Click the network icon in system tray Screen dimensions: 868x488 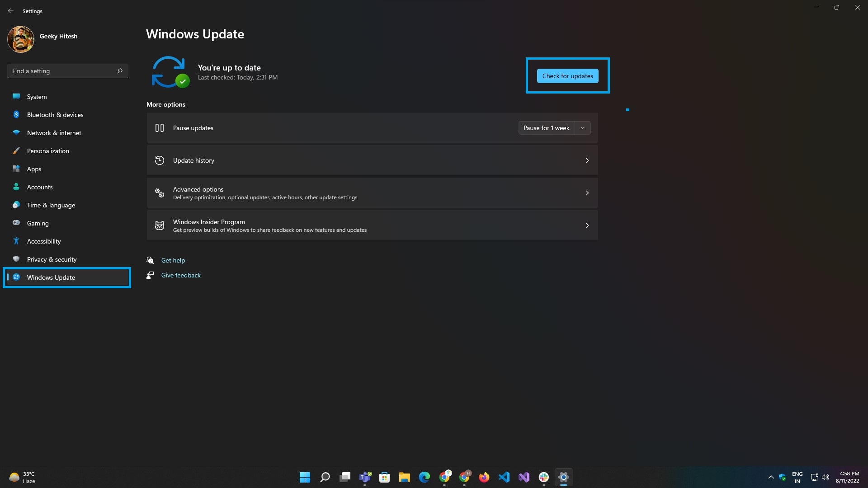tap(814, 477)
